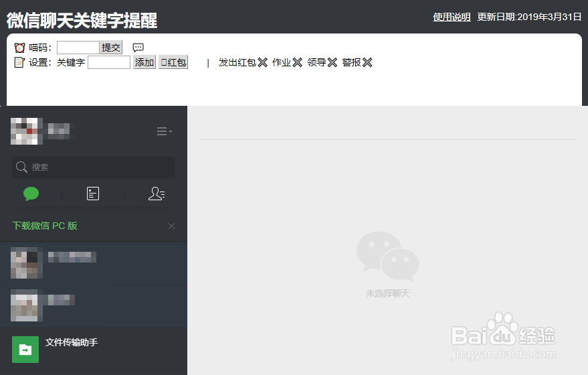
Task: Focus the 关键字 input field
Action: (109, 62)
